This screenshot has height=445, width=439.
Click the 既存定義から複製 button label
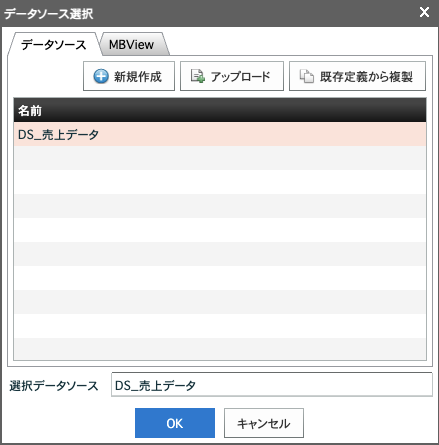tap(366, 76)
